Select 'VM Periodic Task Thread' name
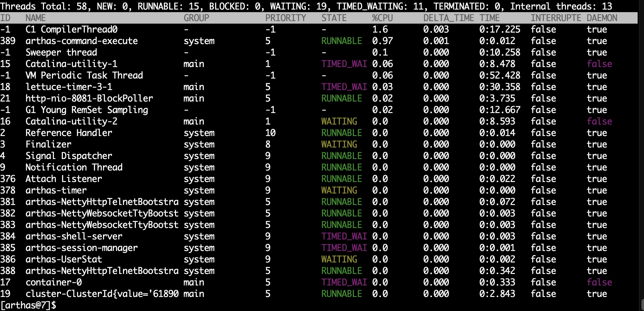Image resolution: width=644 pixels, height=311 pixels. pyautogui.click(x=84, y=75)
